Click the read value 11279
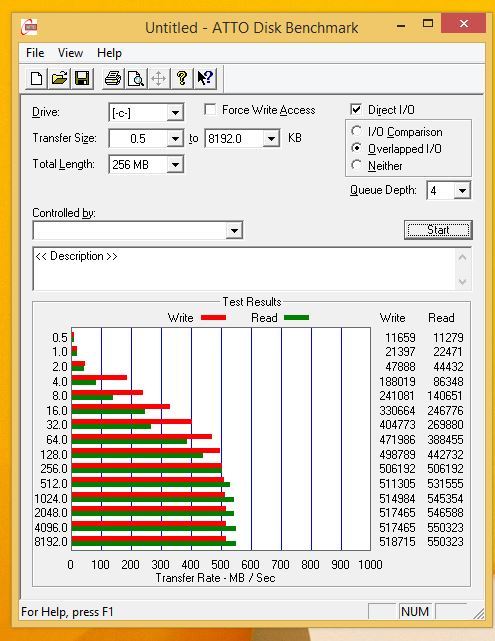Image resolution: width=495 pixels, height=641 pixels. click(x=448, y=338)
